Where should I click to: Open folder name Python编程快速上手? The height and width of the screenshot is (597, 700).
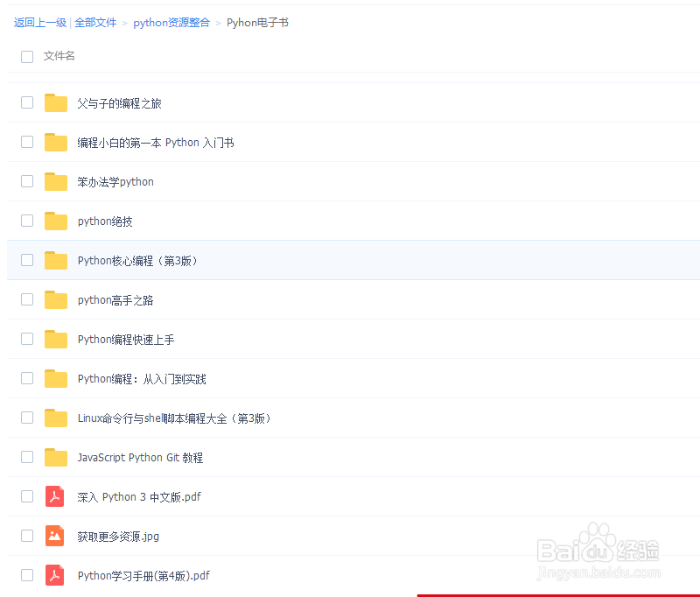(126, 340)
